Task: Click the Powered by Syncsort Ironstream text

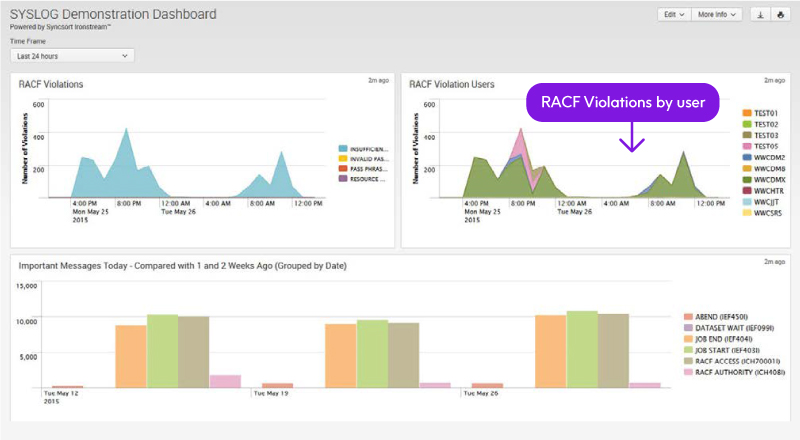Action: (60, 27)
